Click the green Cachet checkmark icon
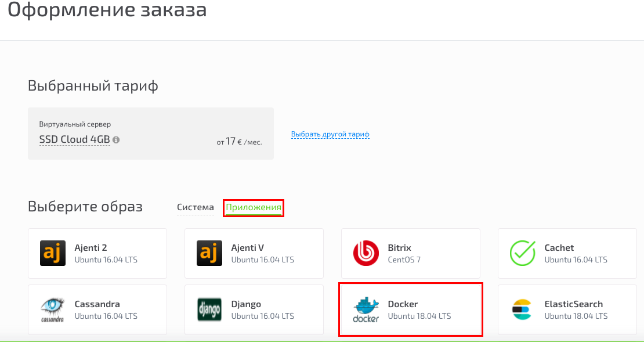 [523, 253]
